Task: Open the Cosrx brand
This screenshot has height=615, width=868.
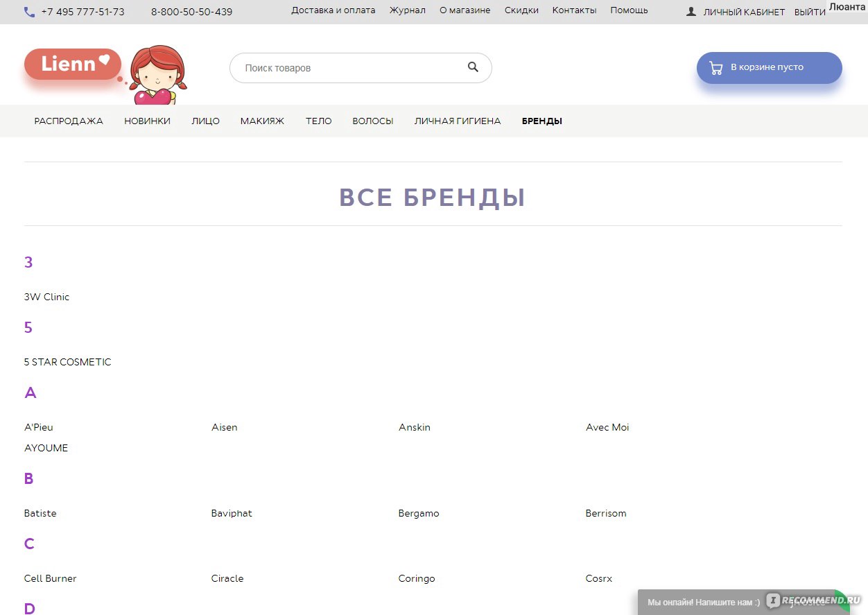Action: (x=599, y=578)
